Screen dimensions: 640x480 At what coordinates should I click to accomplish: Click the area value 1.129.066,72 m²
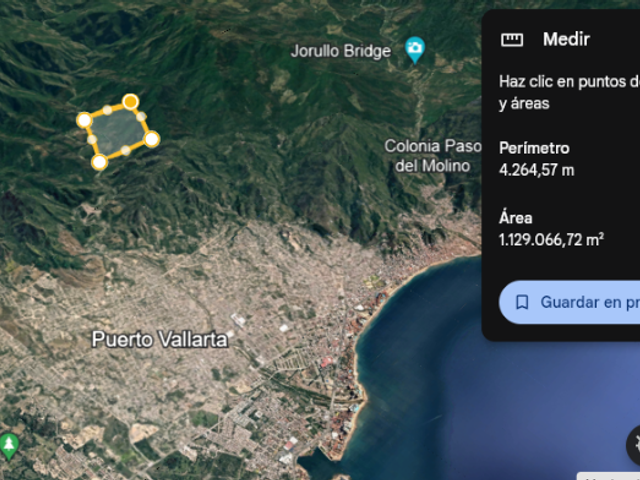point(551,240)
